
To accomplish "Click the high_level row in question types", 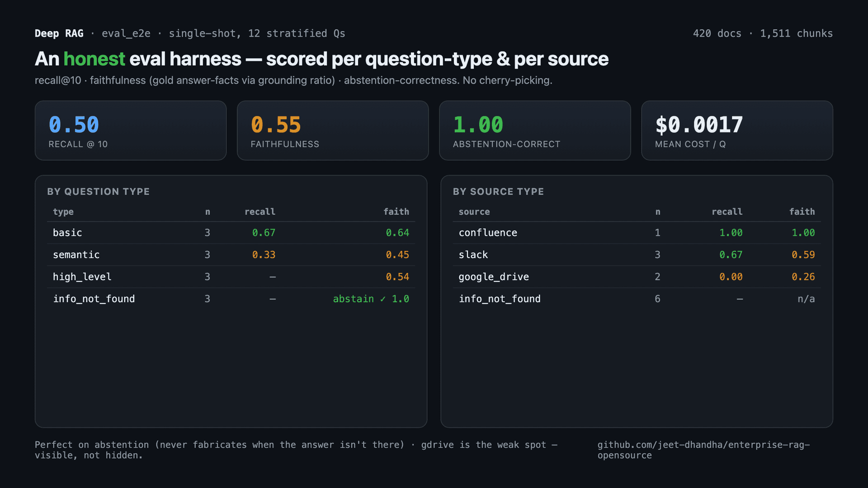I will pos(231,277).
